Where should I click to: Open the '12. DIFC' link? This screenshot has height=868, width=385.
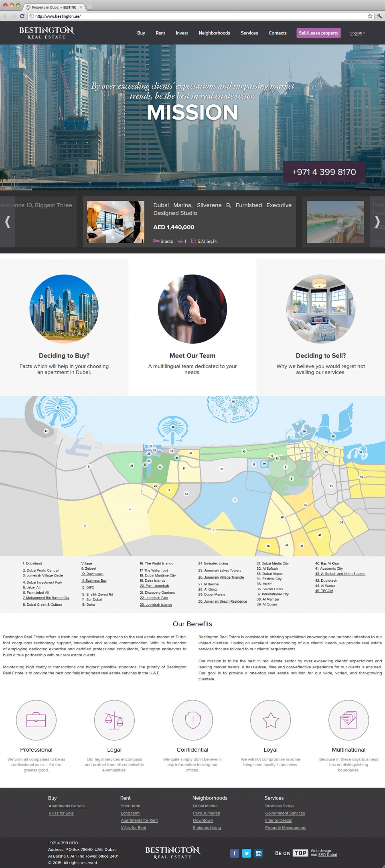[x=88, y=587]
